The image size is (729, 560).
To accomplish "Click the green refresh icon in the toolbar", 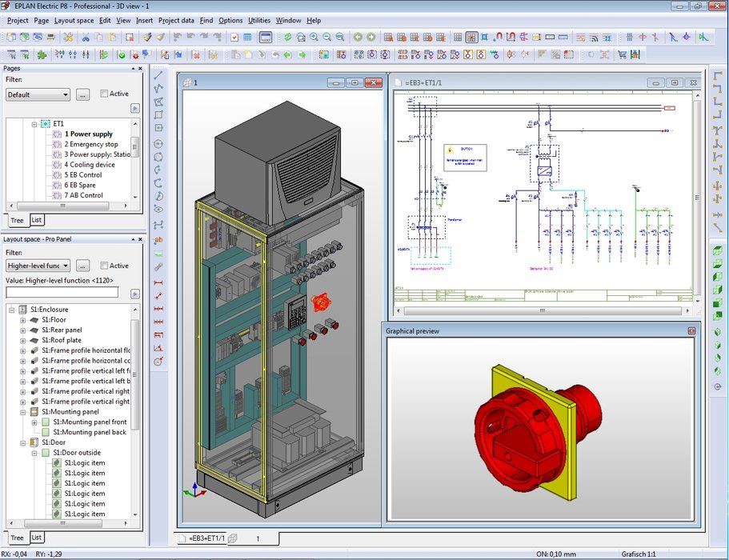I will point(287,37).
